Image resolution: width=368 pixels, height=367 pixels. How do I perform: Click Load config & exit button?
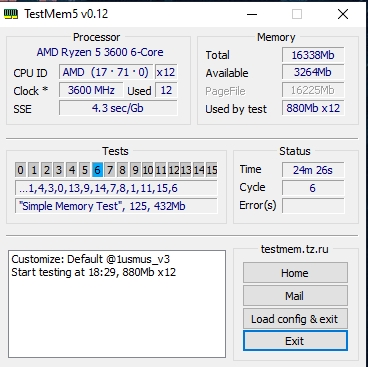click(295, 319)
